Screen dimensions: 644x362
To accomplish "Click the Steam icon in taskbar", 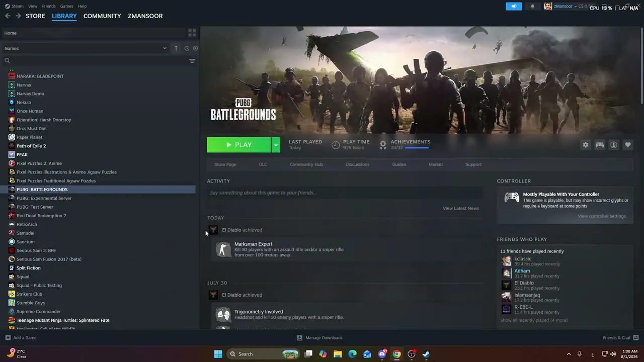I will (x=426, y=354).
